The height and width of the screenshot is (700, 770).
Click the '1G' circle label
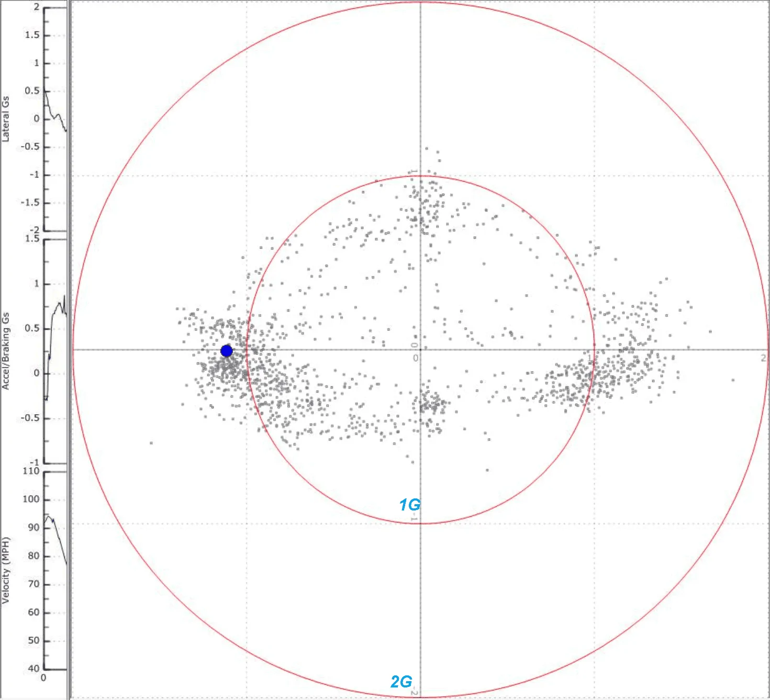point(409,505)
